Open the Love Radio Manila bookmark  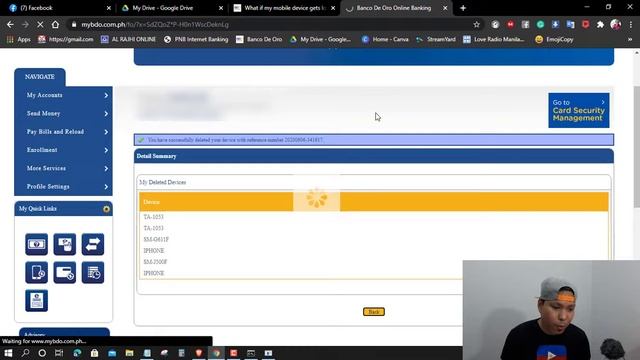494,39
